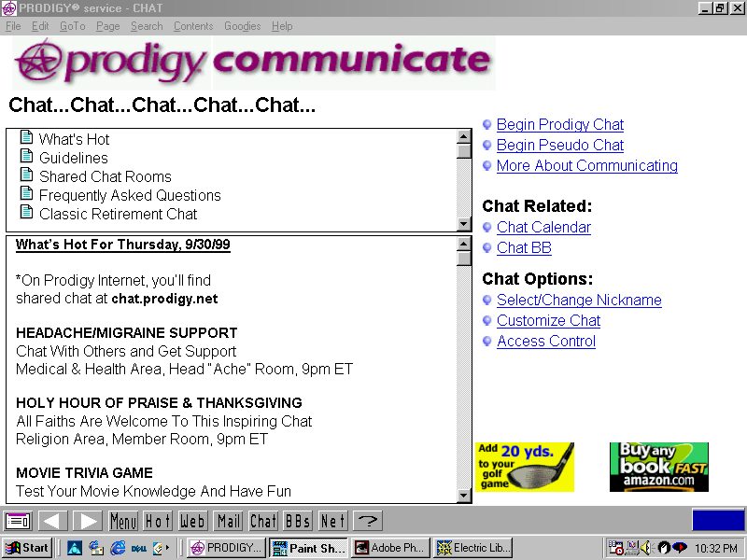Open the Select/Change Nickname link
Viewport: 747px width, 560px height.
(579, 300)
